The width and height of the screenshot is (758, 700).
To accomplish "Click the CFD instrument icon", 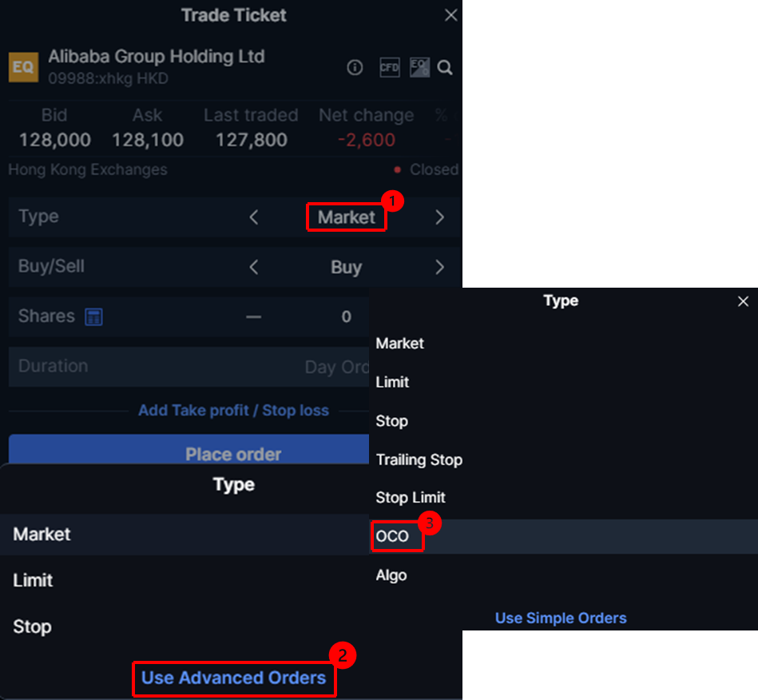I will pyautogui.click(x=389, y=68).
